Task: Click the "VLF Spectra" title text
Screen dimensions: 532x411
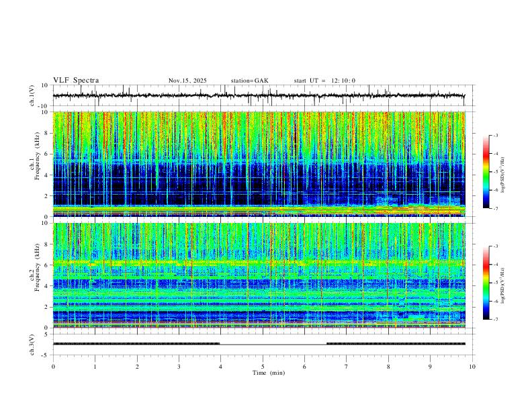Action: (x=76, y=81)
